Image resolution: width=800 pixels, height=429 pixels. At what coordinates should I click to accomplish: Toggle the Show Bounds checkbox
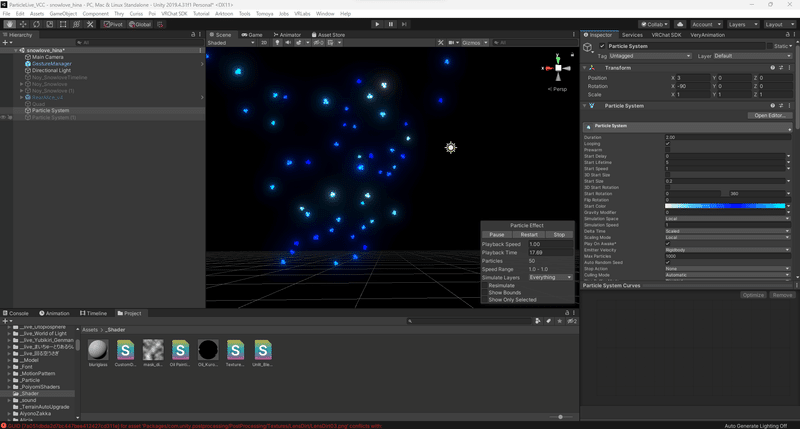pyautogui.click(x=485, y=293)
